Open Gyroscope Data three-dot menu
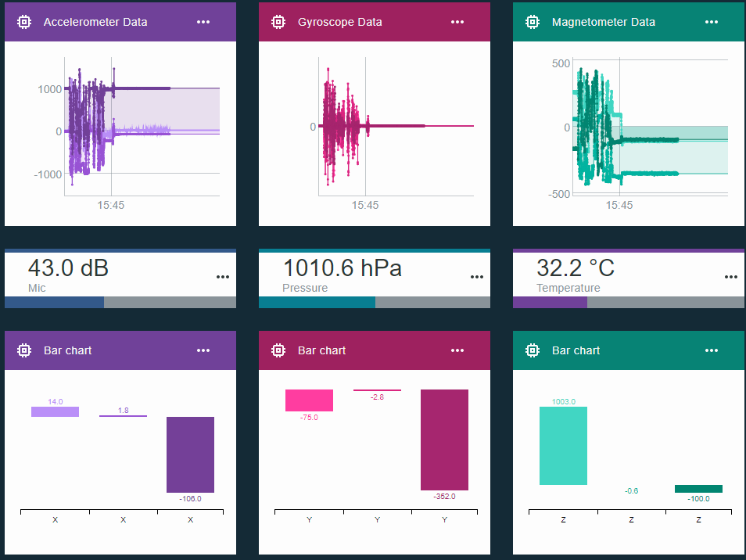 (457, 22)
